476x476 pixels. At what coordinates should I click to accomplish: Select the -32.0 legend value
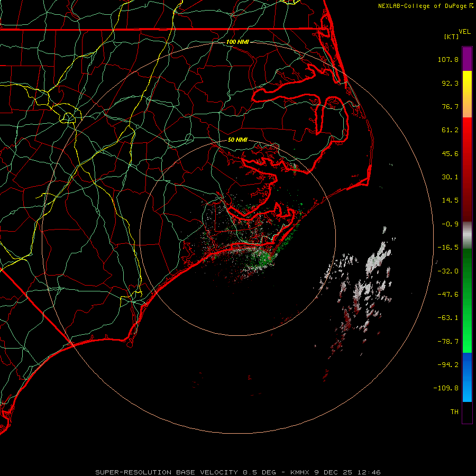click(448, 271)
